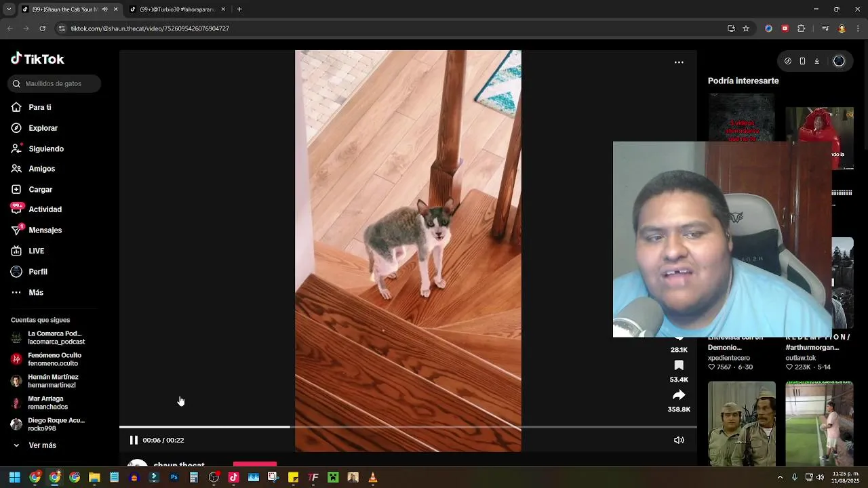The height and width of the screenshot is (488, 868).
Task: Open File Explorer from taskbar
Action: pos(94,477)
